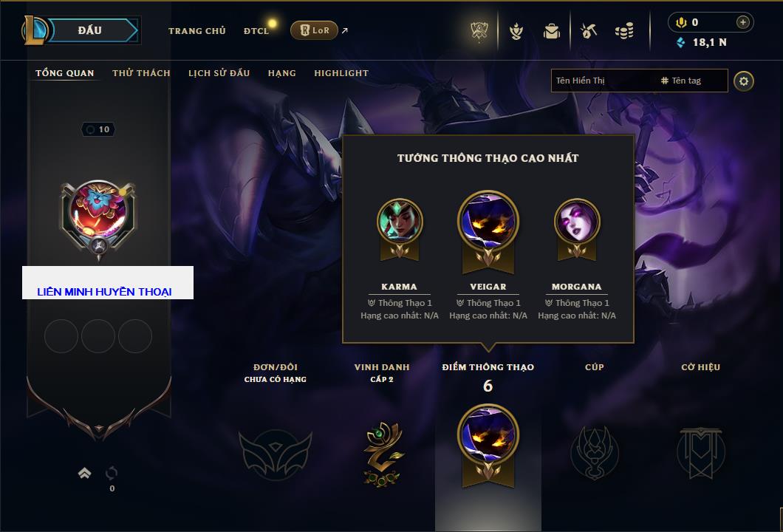
Task: Select the Veigar mastery portrait in popup
Action: [488, 221]
